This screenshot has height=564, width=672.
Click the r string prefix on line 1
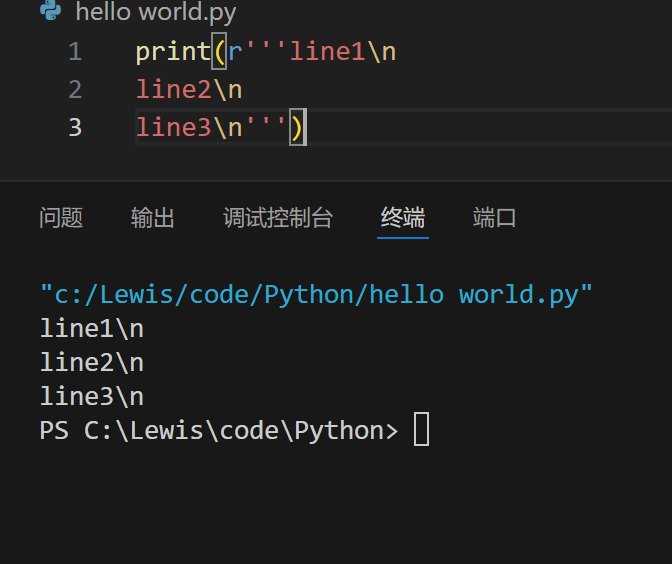[x=235, y=53]
